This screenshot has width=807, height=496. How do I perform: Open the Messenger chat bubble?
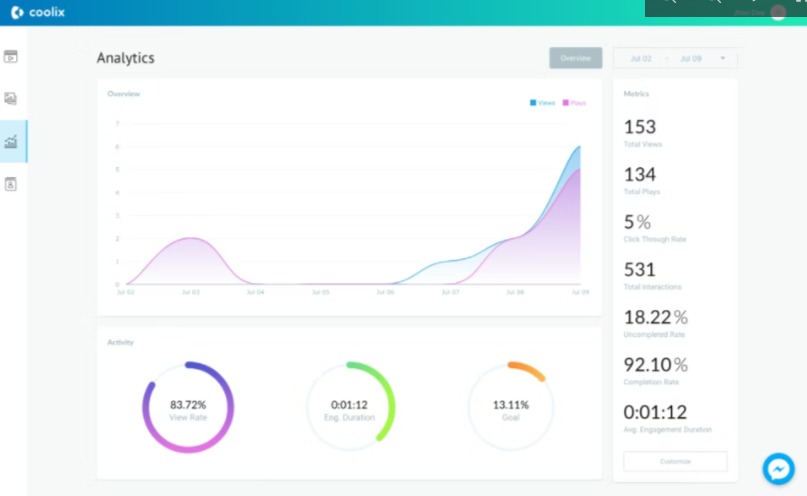[778, 469]
